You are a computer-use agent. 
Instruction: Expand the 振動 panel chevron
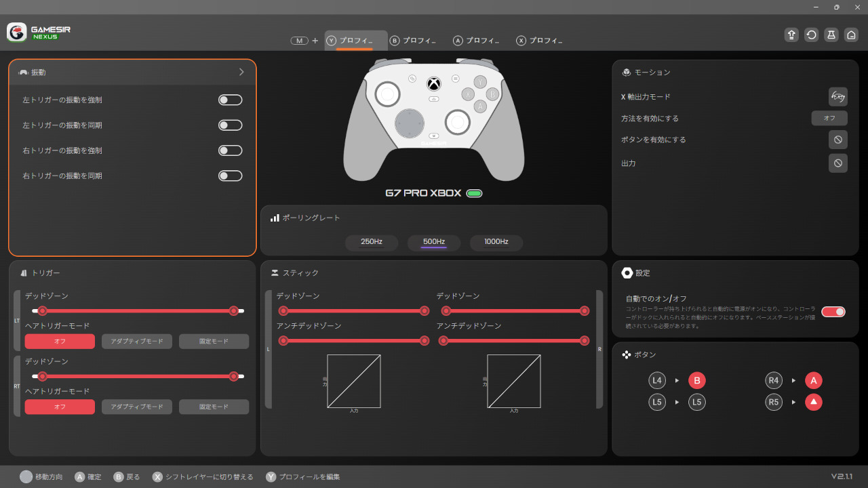point(241,72)
